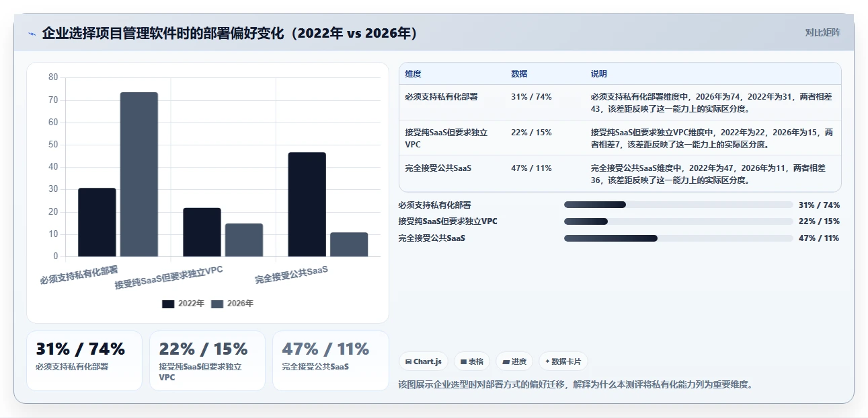The height and width of the screenshot is (418, 868).
Task: Click the chart title 企业选择项目管理软件时的部署偏好变化
Action: 230,33
